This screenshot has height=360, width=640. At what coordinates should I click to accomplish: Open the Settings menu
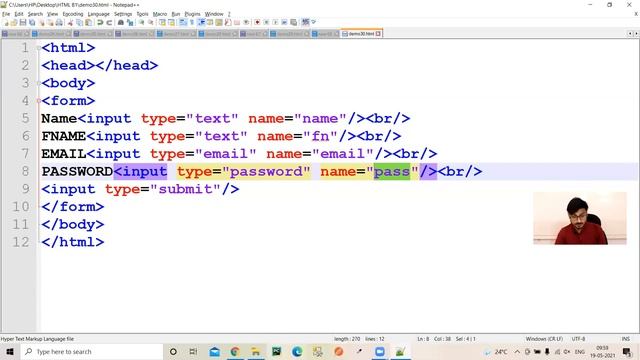[x=123, y=14]
